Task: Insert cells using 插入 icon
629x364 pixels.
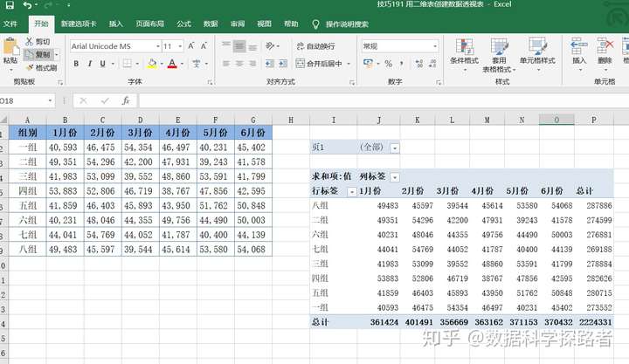Action: 579,54
